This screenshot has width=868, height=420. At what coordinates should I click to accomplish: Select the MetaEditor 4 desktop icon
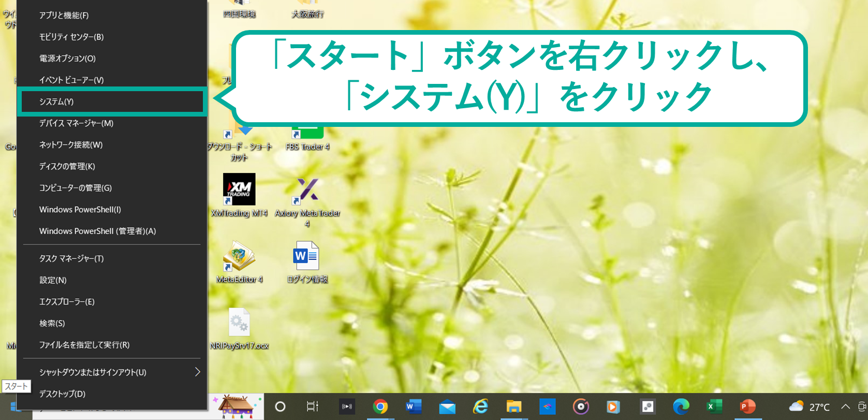click(239, 262)
